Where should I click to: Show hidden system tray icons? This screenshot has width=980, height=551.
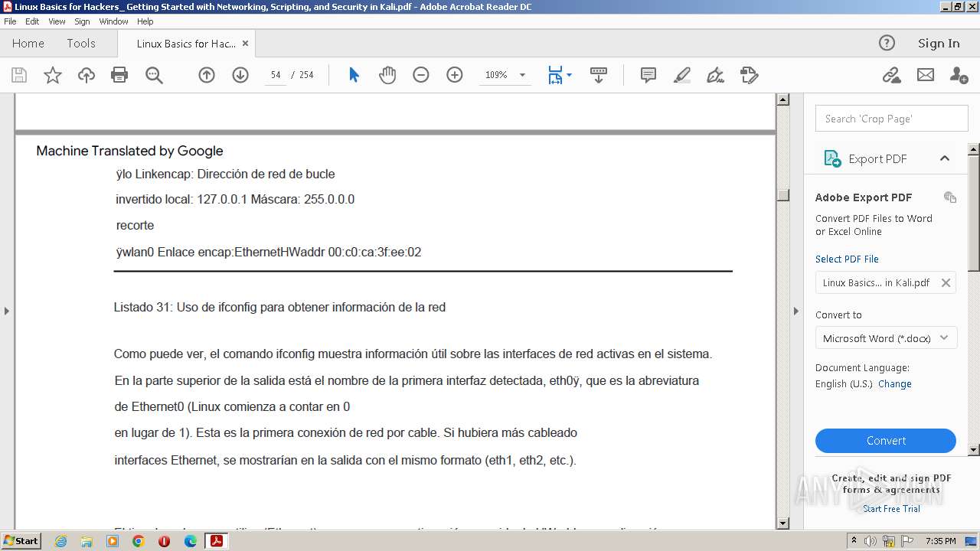point(854,540)
